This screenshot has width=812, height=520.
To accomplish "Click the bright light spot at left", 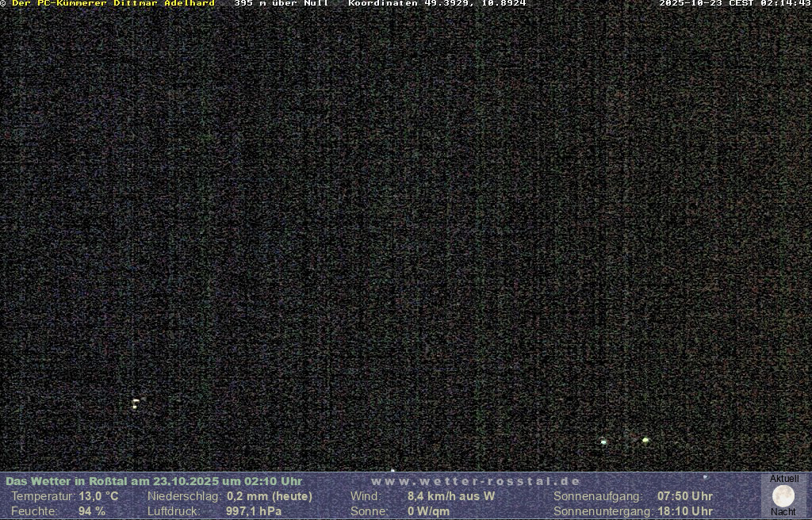I will [136, 403].
